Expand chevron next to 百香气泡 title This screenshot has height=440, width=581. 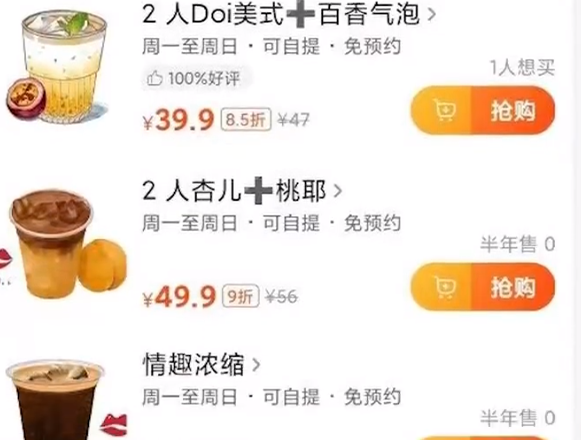[431, 15]
